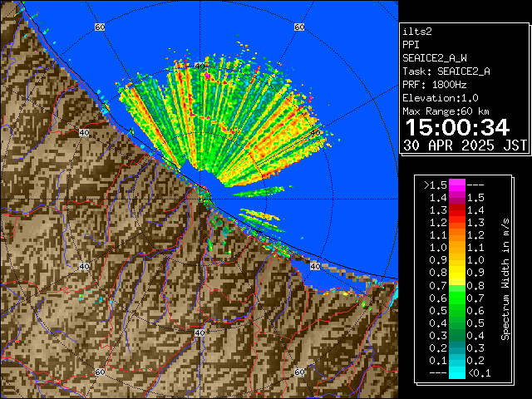The width and height of the screenshot is (532, 399).
Task: Select the 'SEAICE2_A_W' product label
Action: (x=435, y=58)
